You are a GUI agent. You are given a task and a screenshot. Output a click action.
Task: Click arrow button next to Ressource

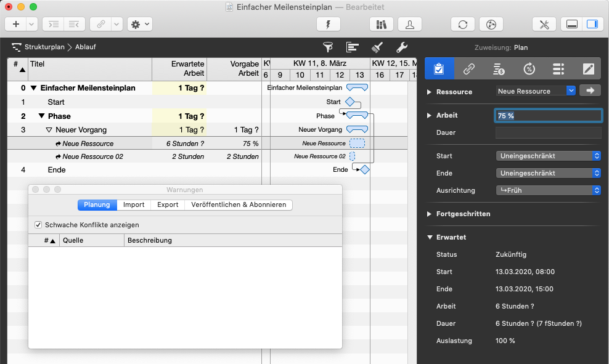coord(590,91)
